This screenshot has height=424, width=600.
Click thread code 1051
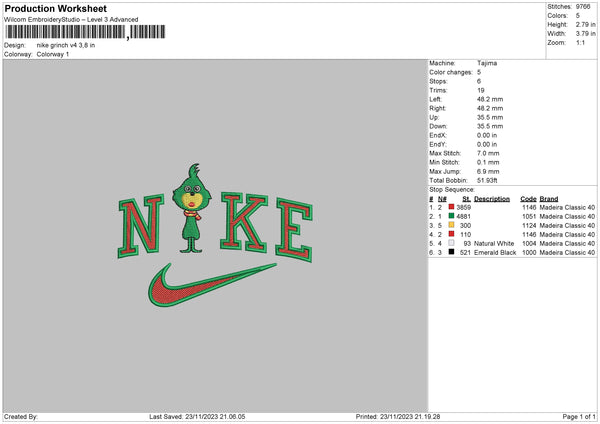pyautogui.click(x=529, y=217)
